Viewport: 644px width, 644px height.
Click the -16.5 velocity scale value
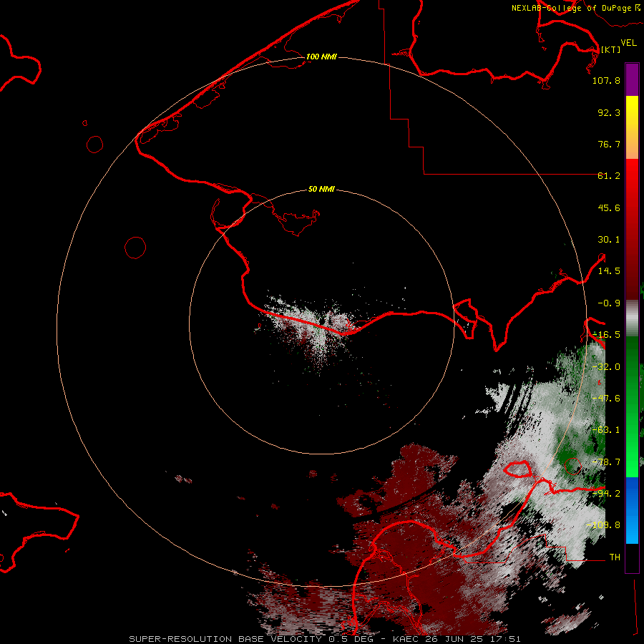point(606,335)
